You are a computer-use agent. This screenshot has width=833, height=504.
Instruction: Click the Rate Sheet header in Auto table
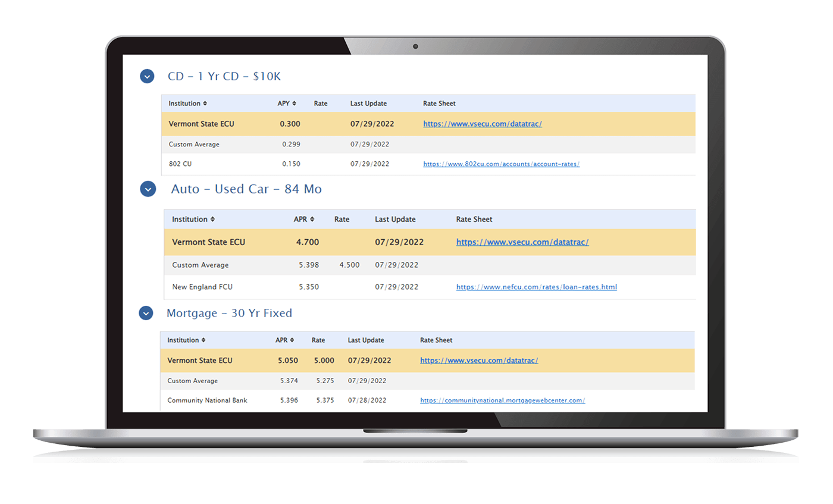tap(474, 220)
